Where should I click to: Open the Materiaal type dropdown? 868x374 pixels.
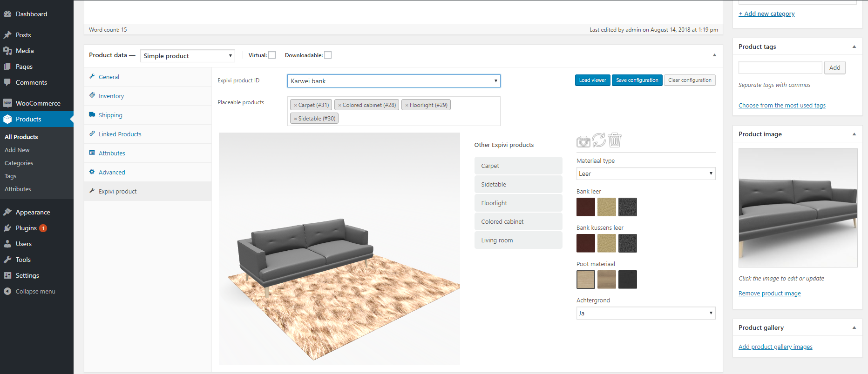point(645,174)
